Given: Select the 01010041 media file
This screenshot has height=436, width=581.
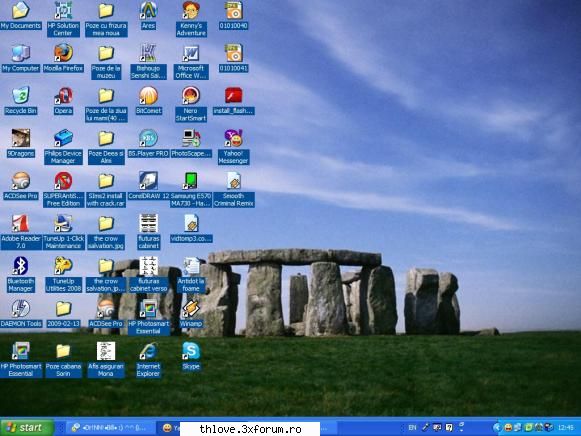Looking at the screenshot, I should pyautogui.click(x=233, y=58).
